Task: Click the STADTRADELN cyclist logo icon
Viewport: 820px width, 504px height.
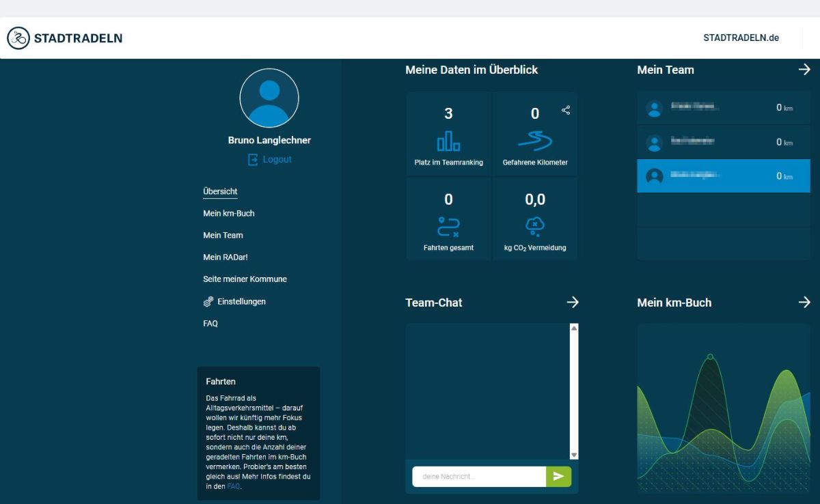Action: click(x=18, y=38)
